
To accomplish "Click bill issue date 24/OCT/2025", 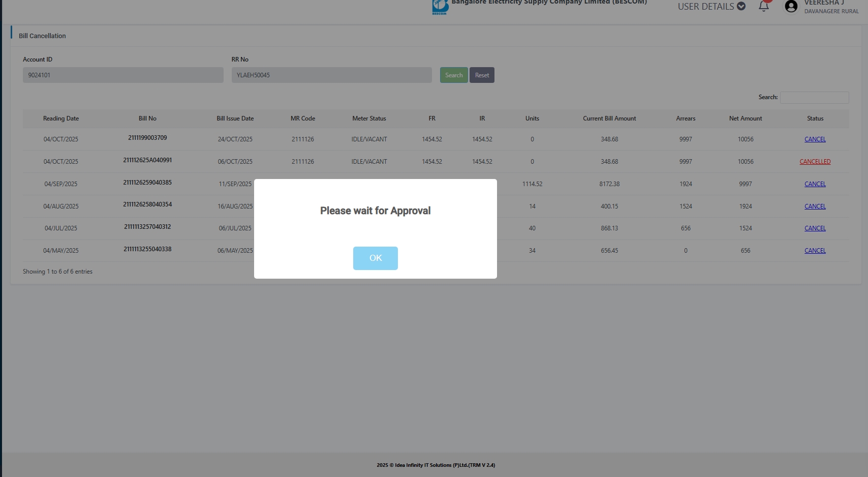I will 235,139.
